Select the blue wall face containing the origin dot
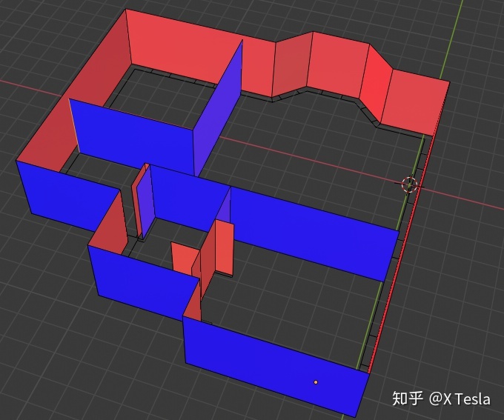The height and width of the screenshot is (420, 504). (x=276, y=365)
